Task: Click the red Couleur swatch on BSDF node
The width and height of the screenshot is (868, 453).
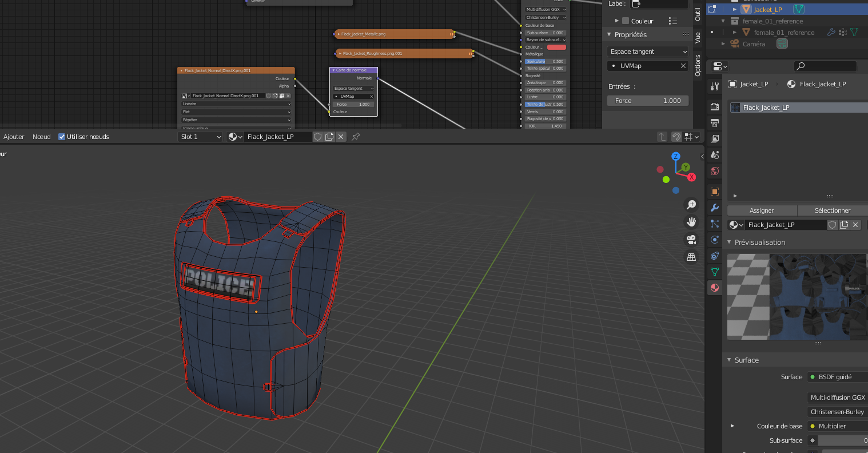Action: coord(556,47)
